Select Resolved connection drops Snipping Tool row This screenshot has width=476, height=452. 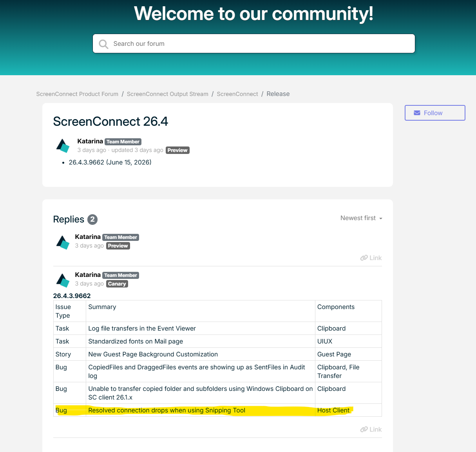click(x=217, y=410)
